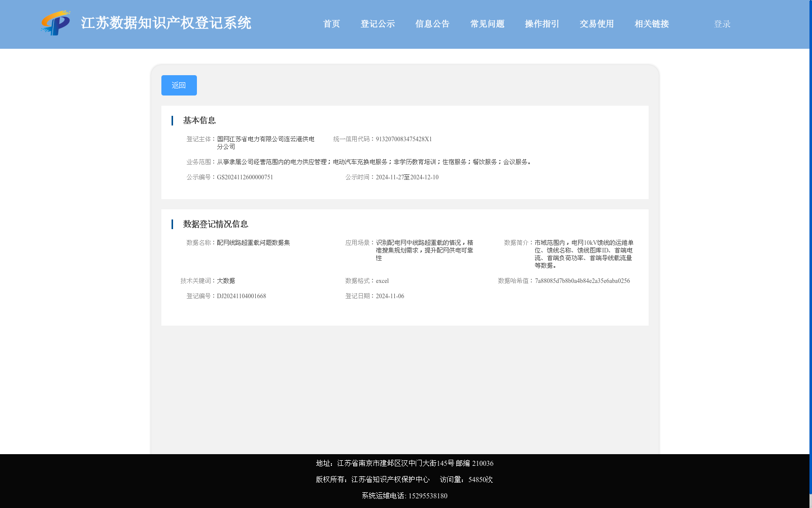This screenshot has height=508, width=812.
Task: Click the 返回 back button
Action: (179, 85)
